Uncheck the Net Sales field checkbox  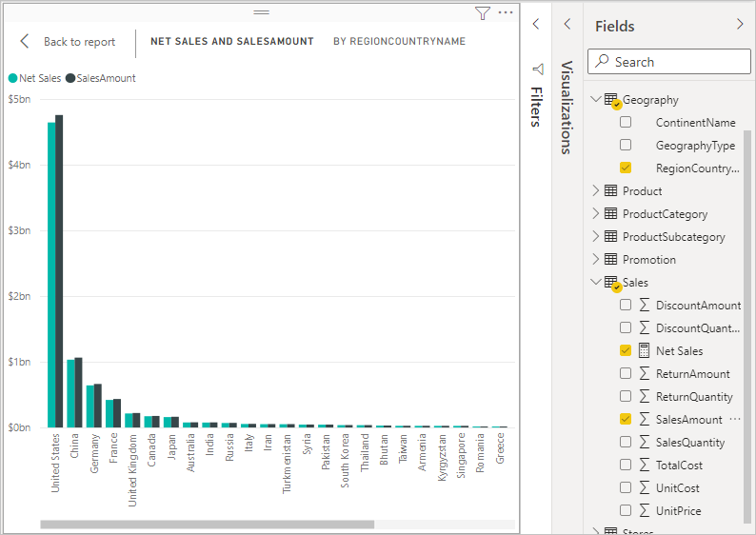[x=626, y=351]
